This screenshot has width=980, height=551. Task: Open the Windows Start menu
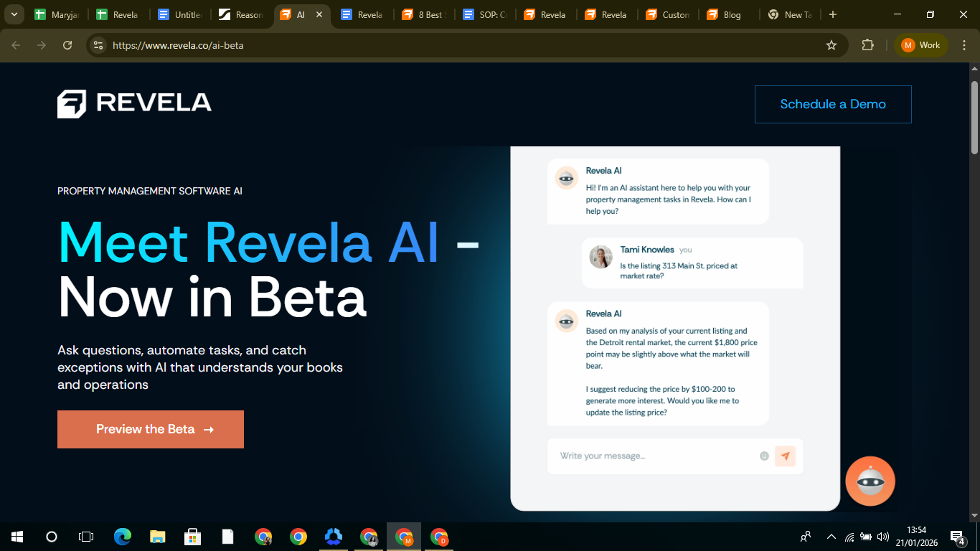pos(17,537)
